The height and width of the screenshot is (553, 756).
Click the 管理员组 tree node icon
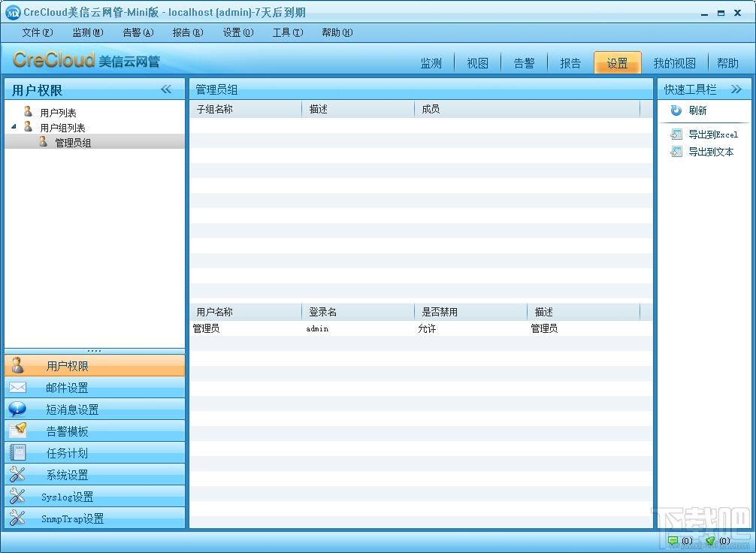(x=44, y=141)
